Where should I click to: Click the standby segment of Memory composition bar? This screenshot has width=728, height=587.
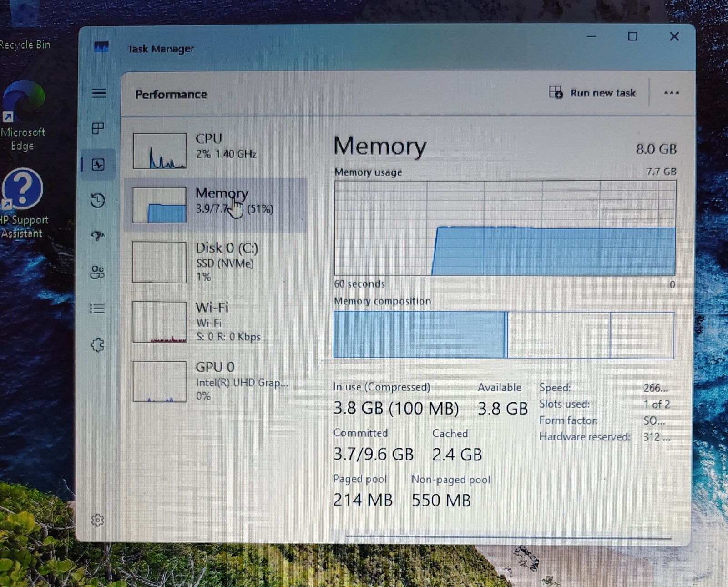[x=558, y=335]
